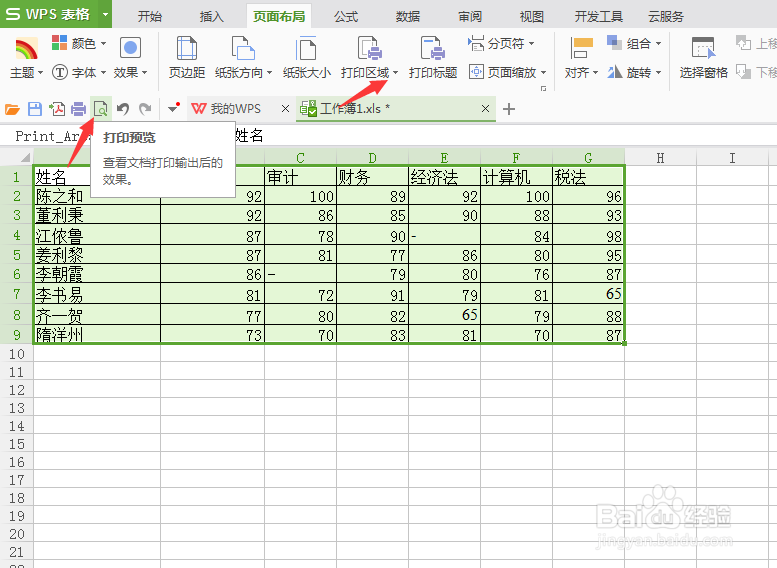Image resolution: width=777 pixels, height=568 pixels.
Task: Click Paper Orientation (纸张方向) icon
Action: (243, 49)
